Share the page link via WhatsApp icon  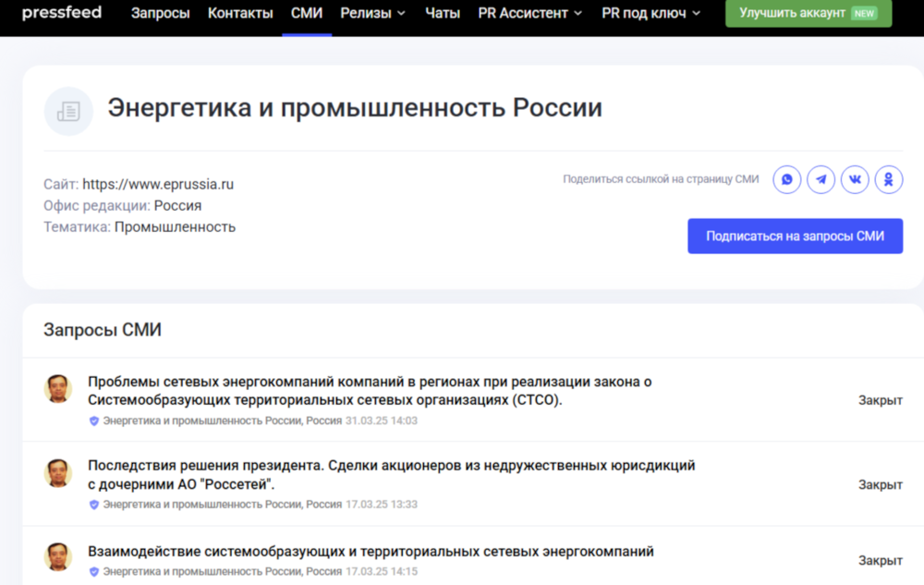[x=786, y=179]
